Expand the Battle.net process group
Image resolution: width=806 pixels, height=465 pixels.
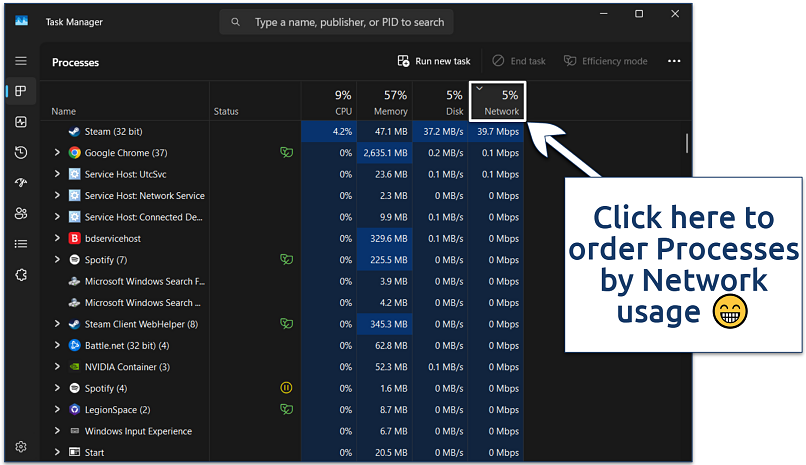point(57,346)
